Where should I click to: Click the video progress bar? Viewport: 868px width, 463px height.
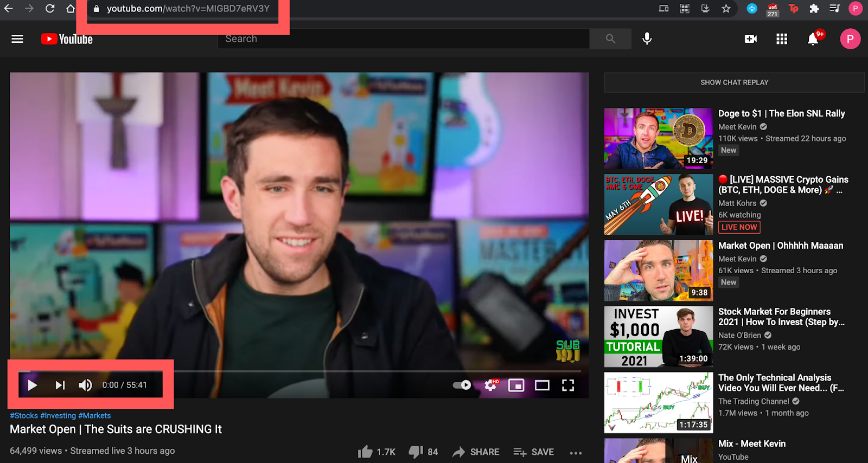(299, 371)
